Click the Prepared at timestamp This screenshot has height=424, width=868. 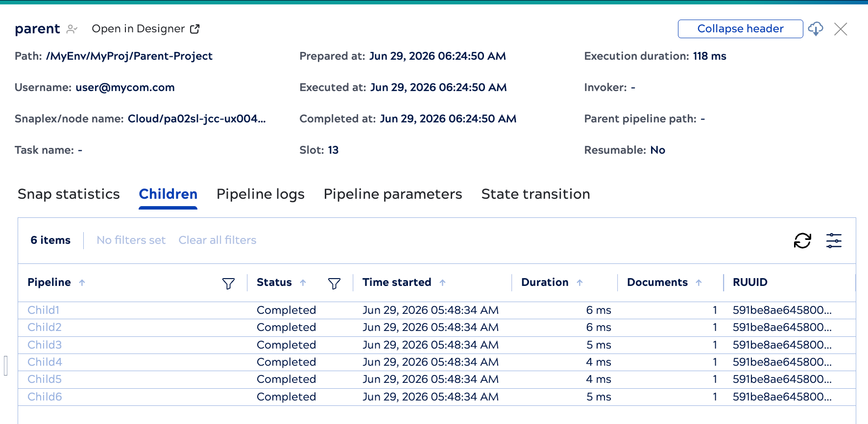pos(437,56)
